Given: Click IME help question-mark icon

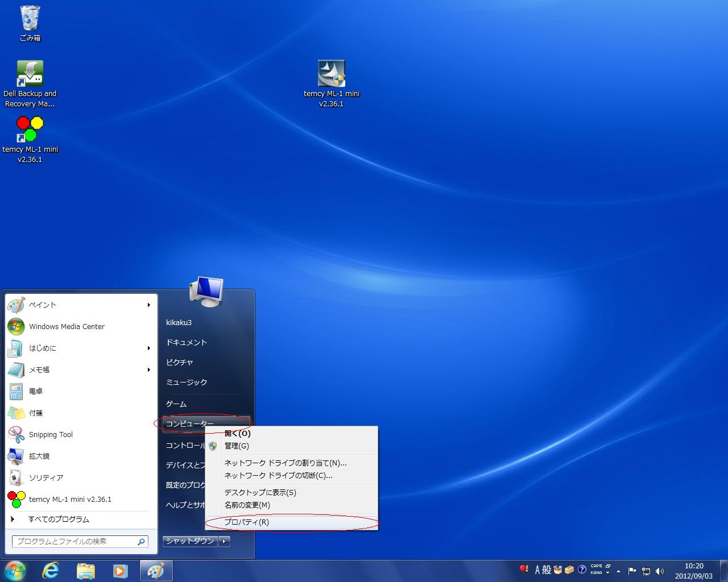Looking at the screenshot, I should point(582,569).
